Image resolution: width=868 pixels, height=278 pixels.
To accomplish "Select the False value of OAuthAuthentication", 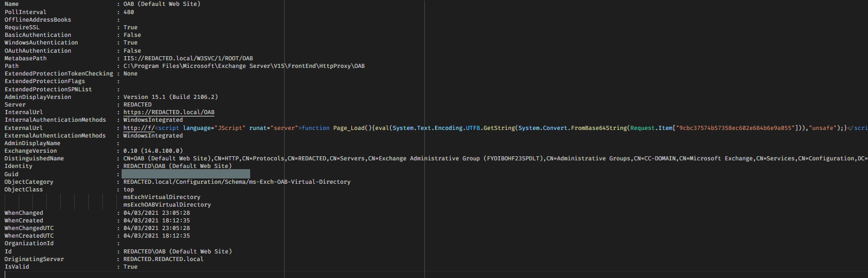I will coord(133,51).
